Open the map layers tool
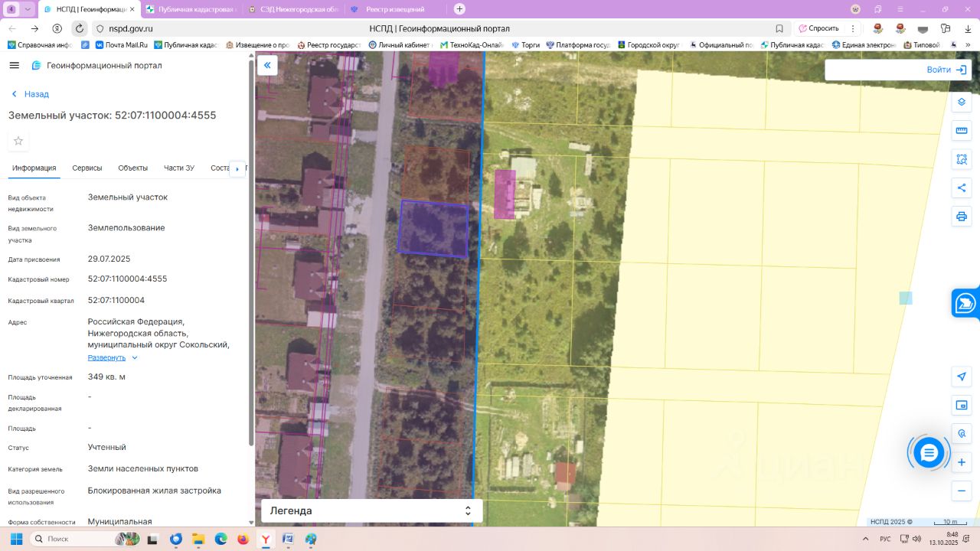Image resolution: width=980 pixels, height=551 pixels. tap(962, 103)
